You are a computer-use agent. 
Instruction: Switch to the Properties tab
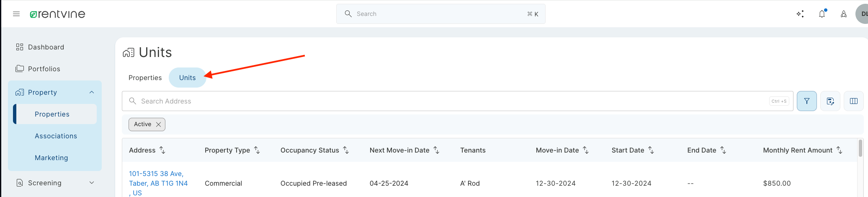(x=145, y=78)
